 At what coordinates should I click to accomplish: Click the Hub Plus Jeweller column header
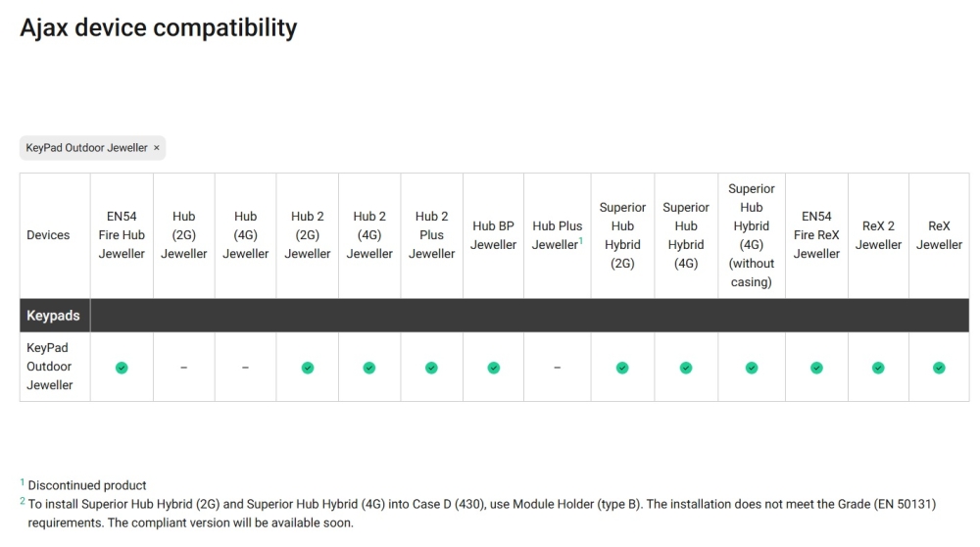tap(556, 235)
